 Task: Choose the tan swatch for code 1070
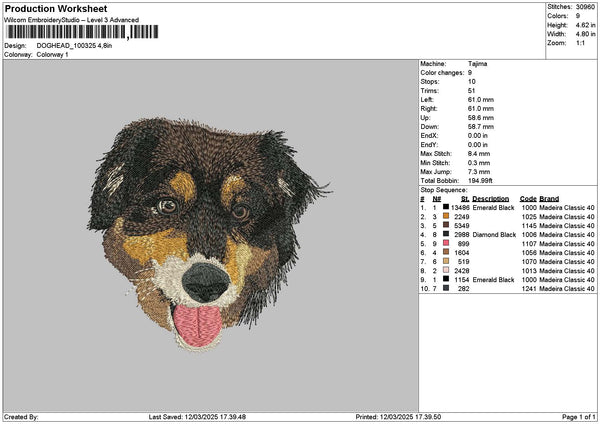(x=445, y=261)
